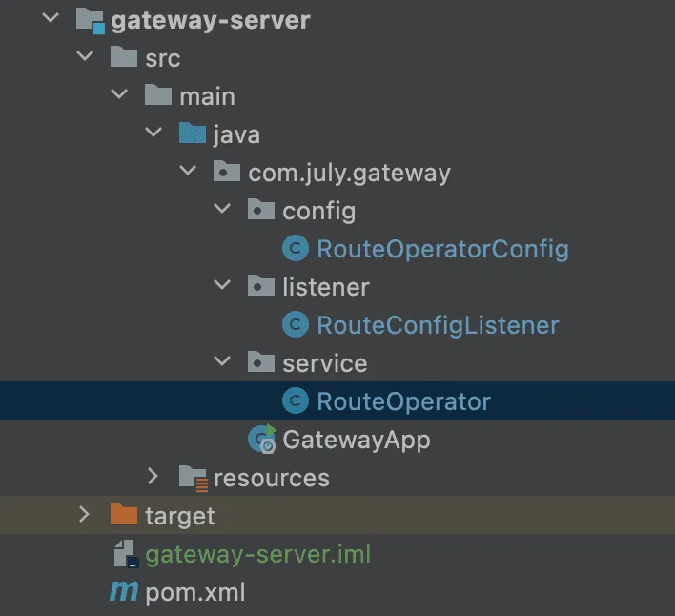Click the blue java source folder icon

click(x=193, y=134)
